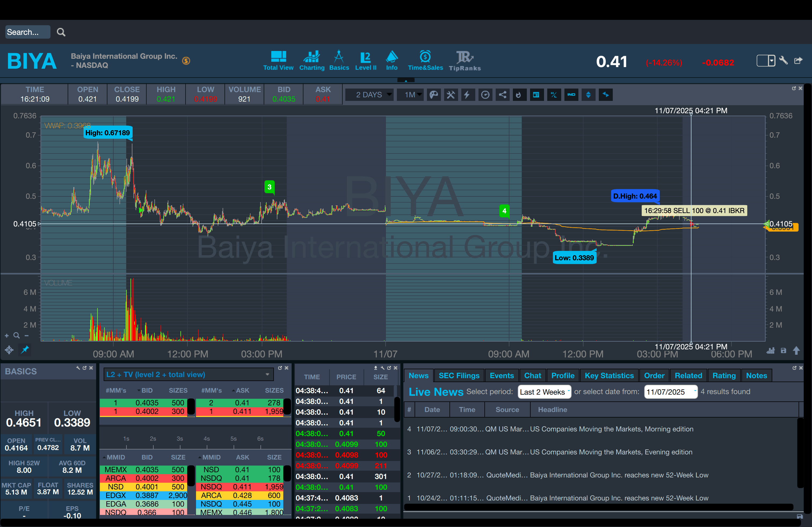Viewport: 812px width, 527px height.
Task: Open the 1M interval dropdown
Action: pyautogui.click(x=411, y=95)
